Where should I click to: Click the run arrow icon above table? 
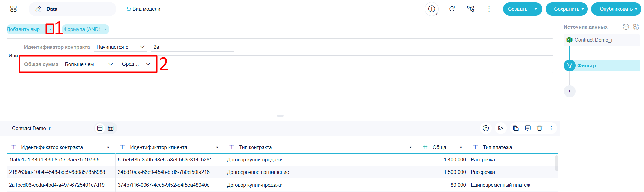(501, 128)
